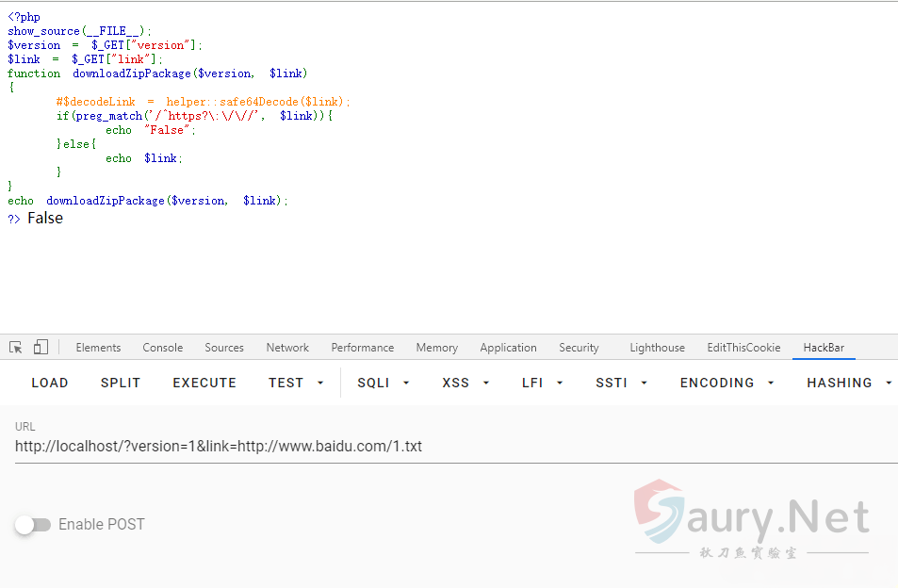Image resolution: width=898 pixels, height=588 pixels.
Task: Click the inspect element cursor icon
Action: [x=16, y=348]
